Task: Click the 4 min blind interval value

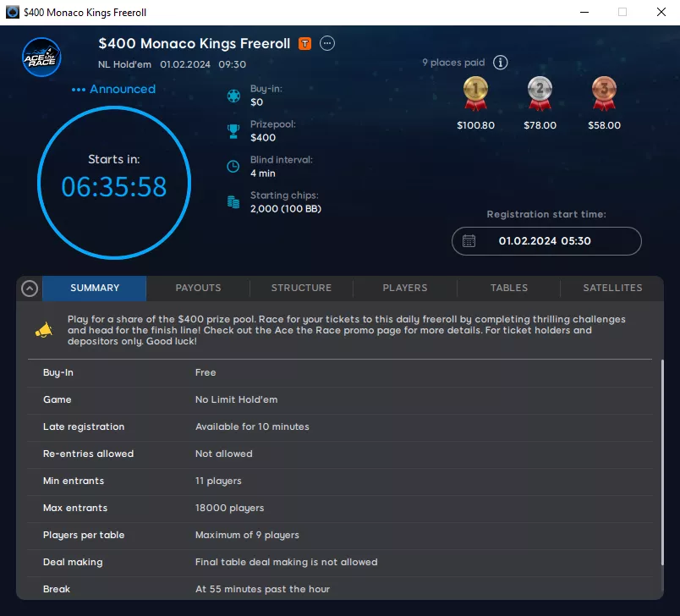Action: 263,173
